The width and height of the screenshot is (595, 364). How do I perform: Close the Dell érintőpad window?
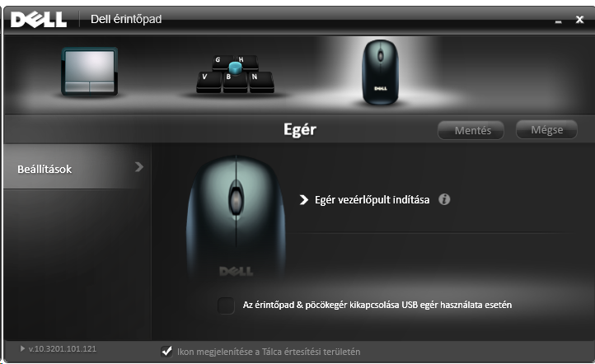(579, 19)
